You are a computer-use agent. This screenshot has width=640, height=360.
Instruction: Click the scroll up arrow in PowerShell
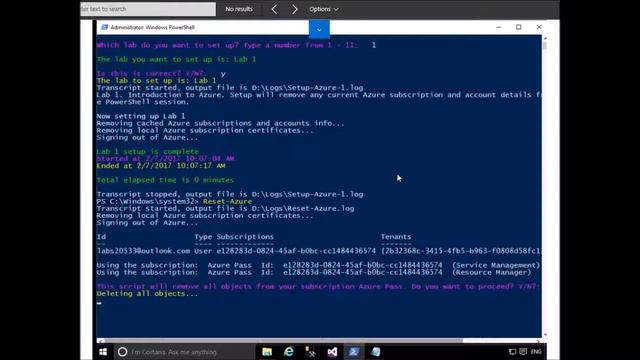point(545,38)
